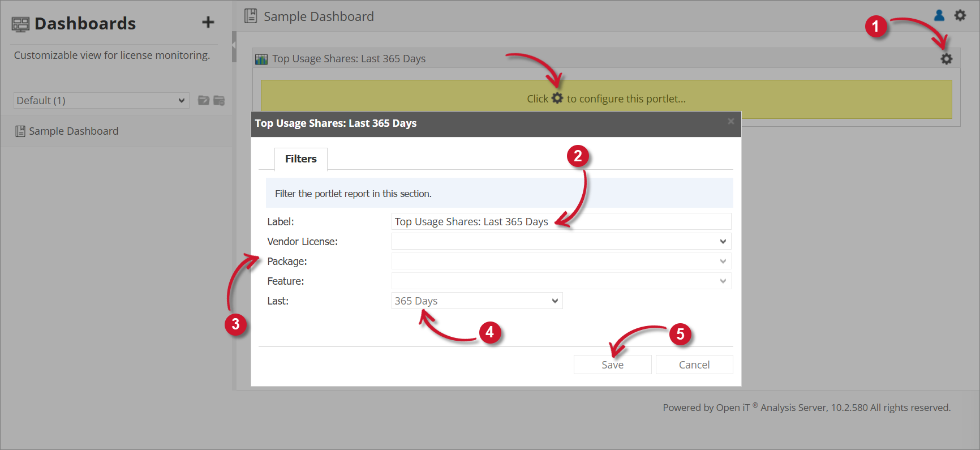Viewport: 980px width, 450px height.
Task: Open the Default (1) folder dropdown
Action: [x=101, y=101]
